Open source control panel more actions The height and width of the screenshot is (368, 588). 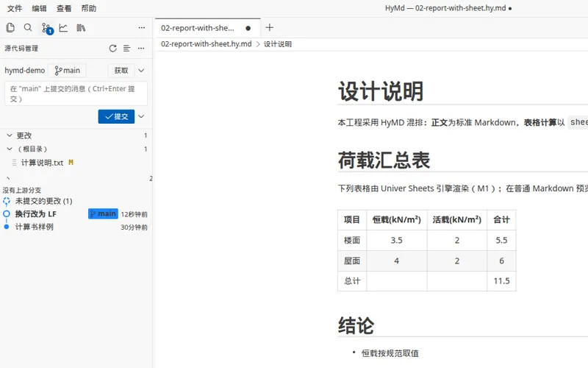[x=141, y=48]
